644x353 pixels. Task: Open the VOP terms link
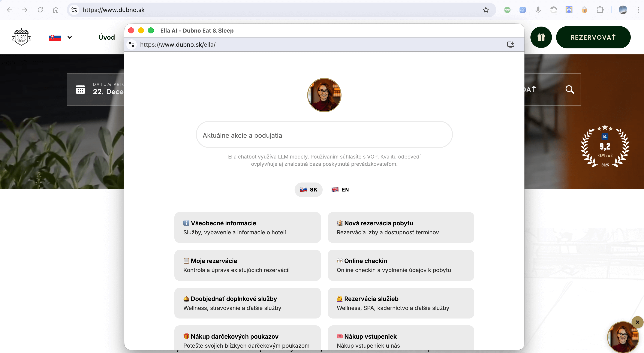[x=372, y=157]
